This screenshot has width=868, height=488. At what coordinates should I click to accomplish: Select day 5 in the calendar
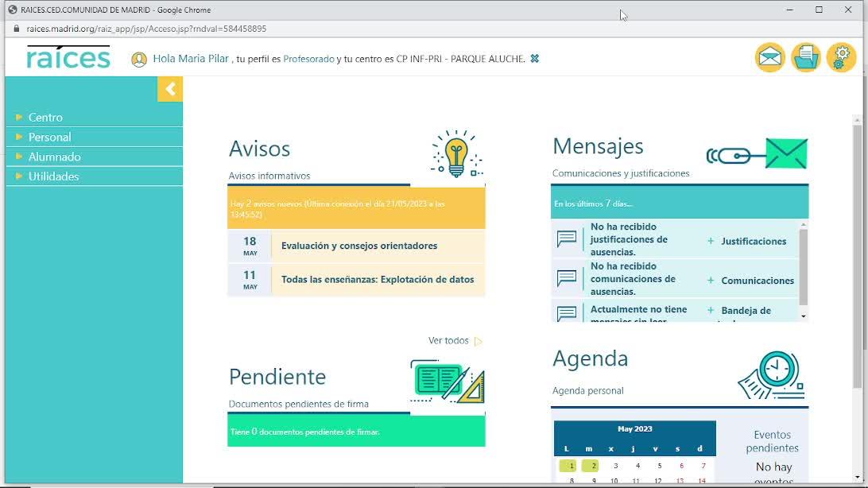[659, 466]
